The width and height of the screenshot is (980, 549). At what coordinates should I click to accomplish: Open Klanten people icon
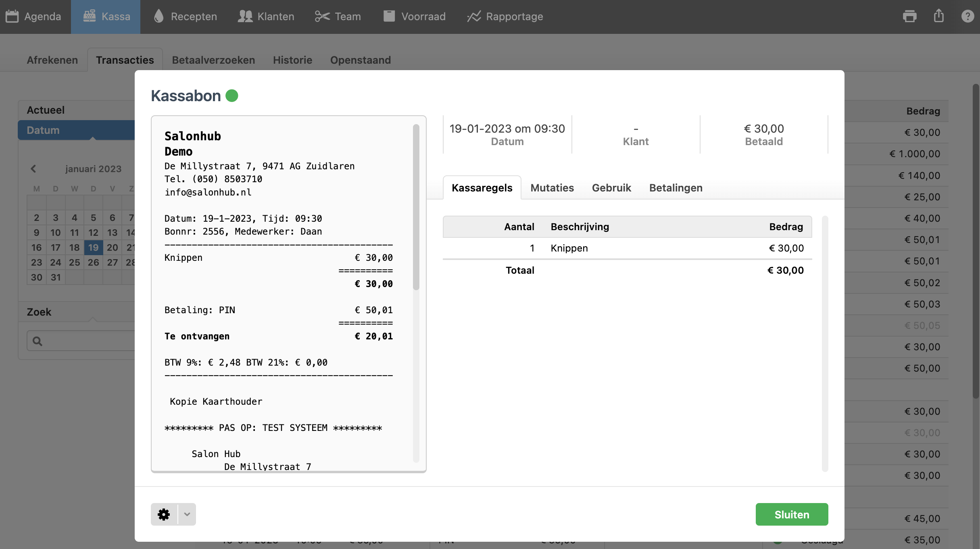point(245,17)
